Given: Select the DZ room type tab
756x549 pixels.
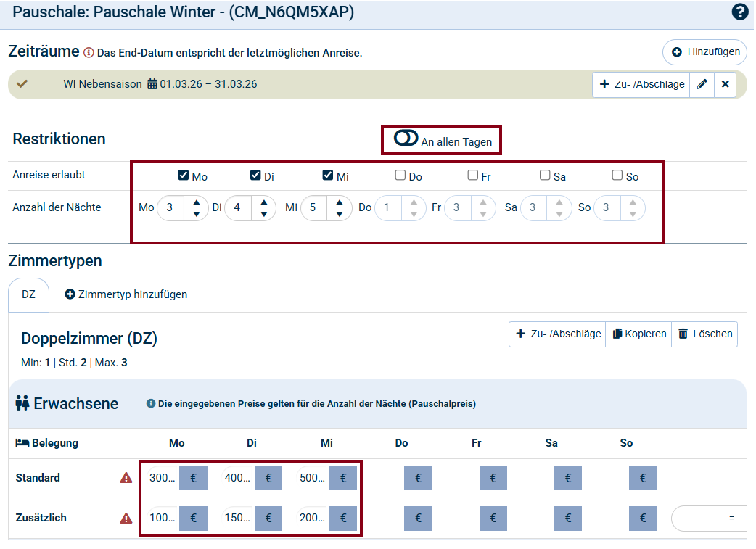Looking at the screenshot, I should pyautogui.click(x=28, y=294).
